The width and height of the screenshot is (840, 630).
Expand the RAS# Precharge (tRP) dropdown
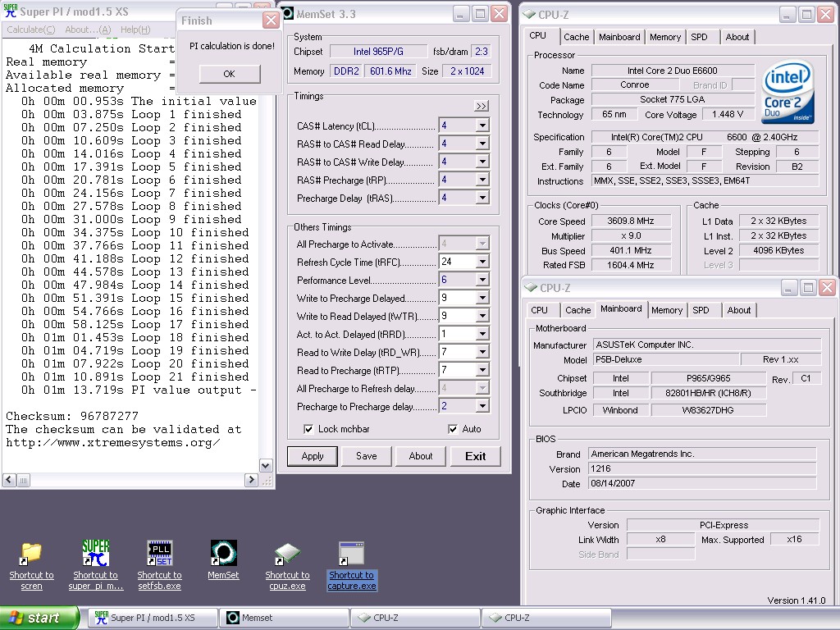coord(482,180)
